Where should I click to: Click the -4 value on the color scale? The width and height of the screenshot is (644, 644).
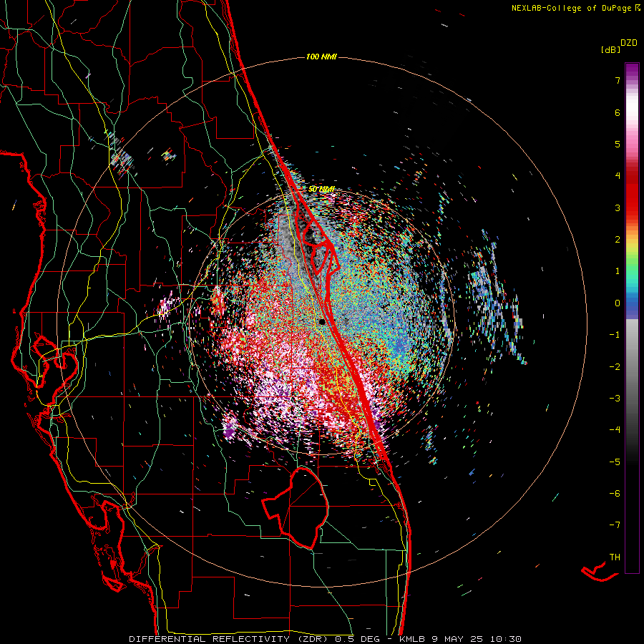(x=615, y=429)
